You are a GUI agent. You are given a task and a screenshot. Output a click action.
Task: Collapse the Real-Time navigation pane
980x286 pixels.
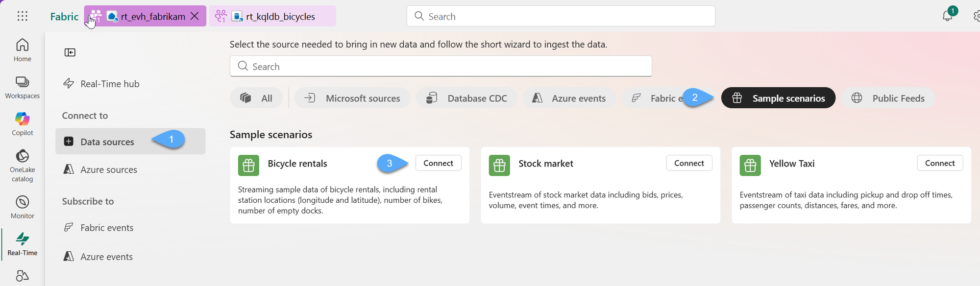[x=70, y=52]
